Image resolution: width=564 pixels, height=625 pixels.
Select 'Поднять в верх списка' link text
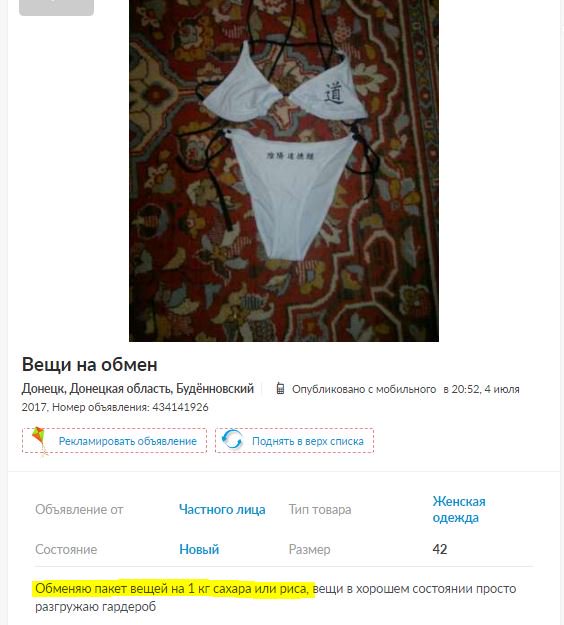pos(308,441)
